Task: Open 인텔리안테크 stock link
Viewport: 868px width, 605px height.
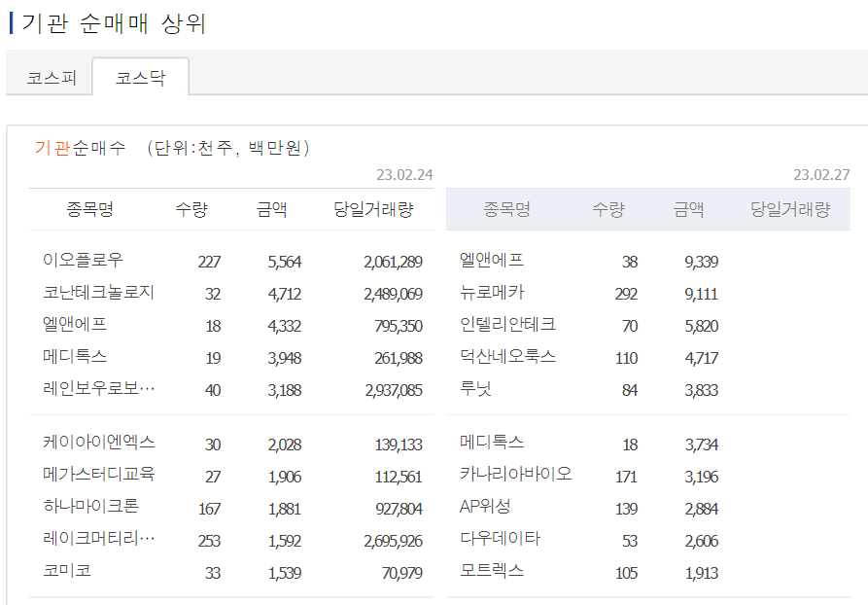Action: [x=507, y=324]
